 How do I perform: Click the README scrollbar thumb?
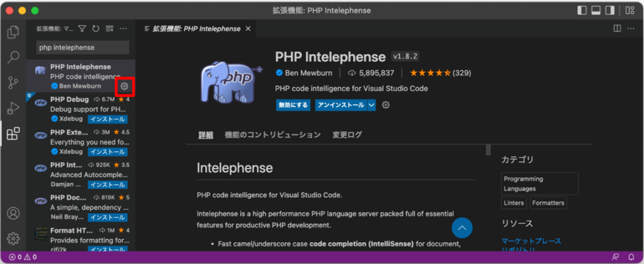pos(488,150)
